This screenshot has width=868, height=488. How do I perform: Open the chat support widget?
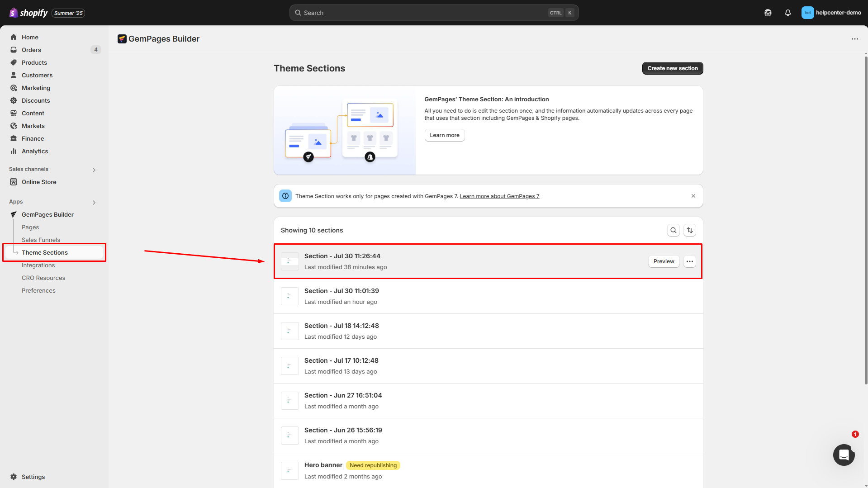(844, 455)
